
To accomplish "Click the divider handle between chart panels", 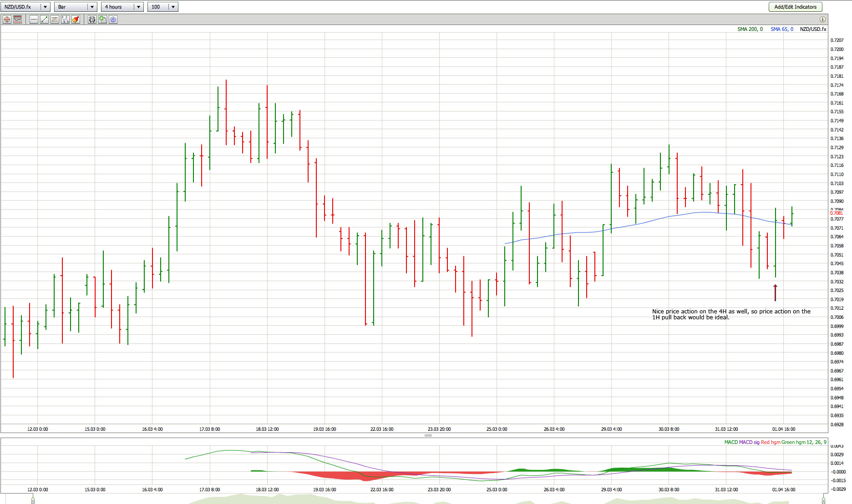I will pyautogui.click(x=428, y=435).
